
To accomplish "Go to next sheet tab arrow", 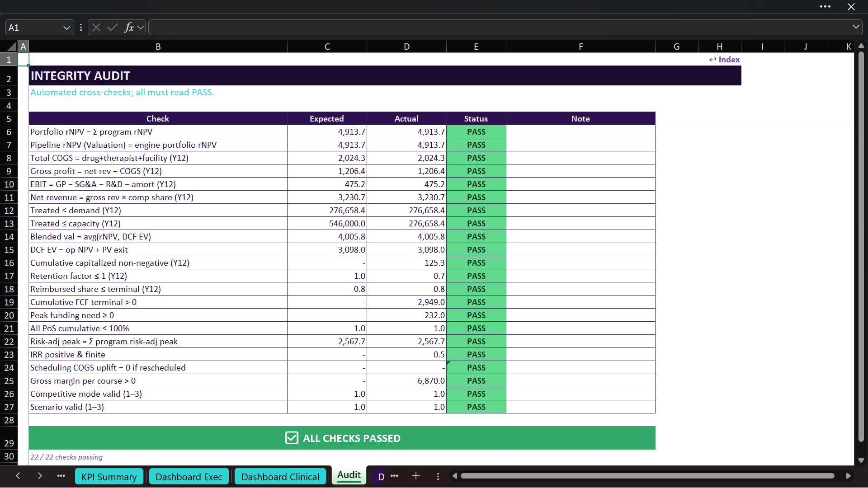I will (40, 476).
